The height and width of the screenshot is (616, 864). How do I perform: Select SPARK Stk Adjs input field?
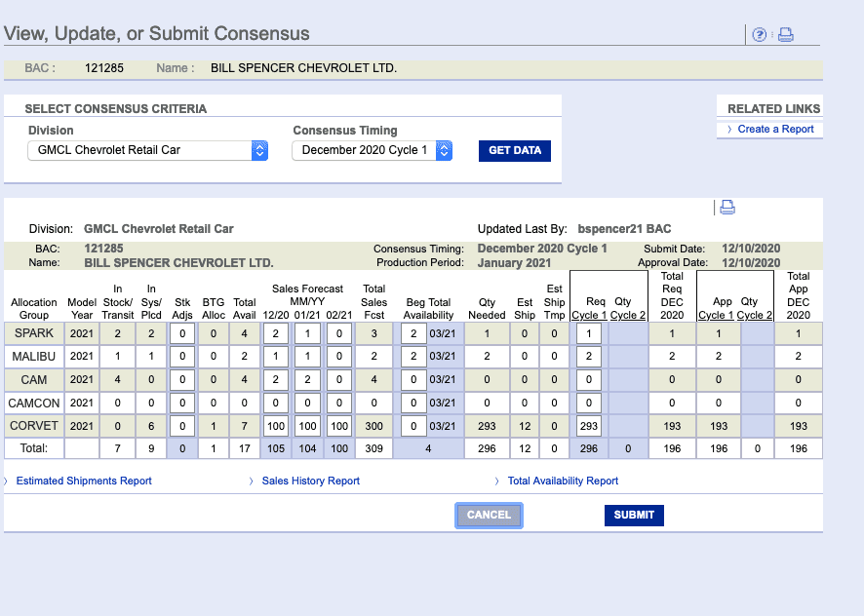pos(182,333)
